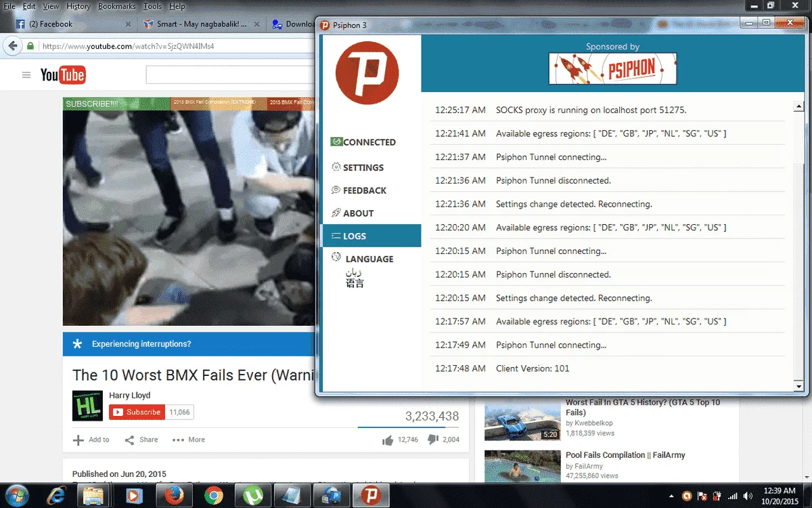Open the File menu in Firefox
Viewport: 812px width, 508px height.
[x=10, y=6]
